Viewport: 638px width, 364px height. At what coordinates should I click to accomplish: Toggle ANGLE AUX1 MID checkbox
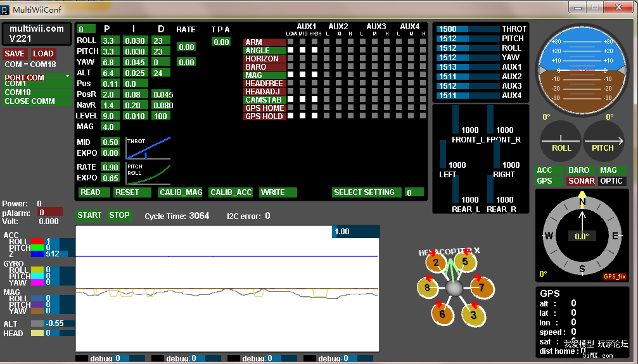point(302,50)
